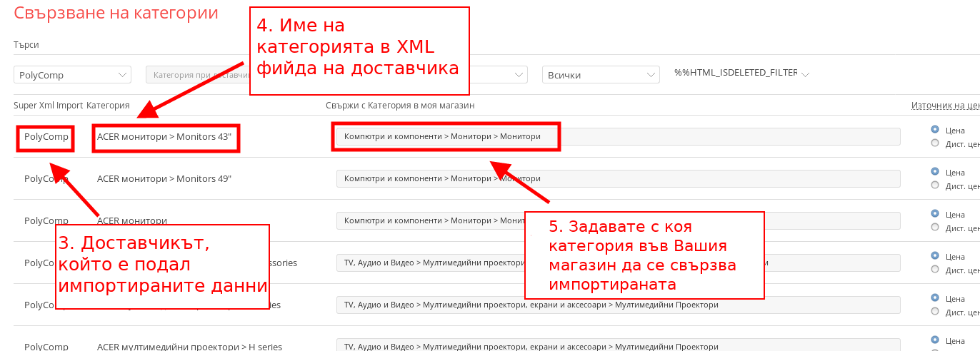
Task: Select Цена radio for Monitors 43" row
Action: [x=935, y=130]
